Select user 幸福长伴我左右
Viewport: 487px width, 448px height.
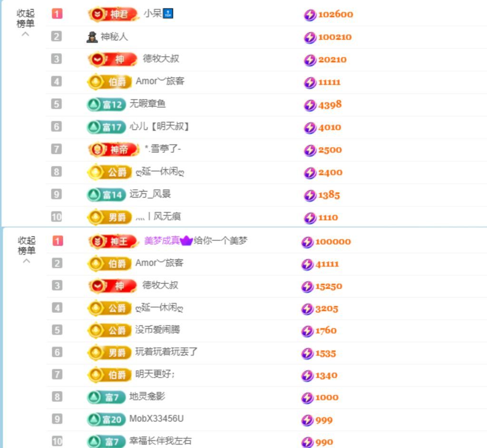pos(160,441)
